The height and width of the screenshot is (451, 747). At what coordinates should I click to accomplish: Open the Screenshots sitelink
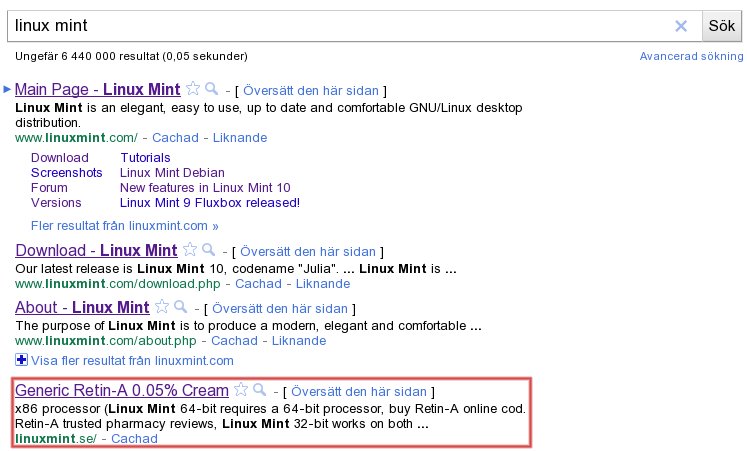click(x=66, y=172)
